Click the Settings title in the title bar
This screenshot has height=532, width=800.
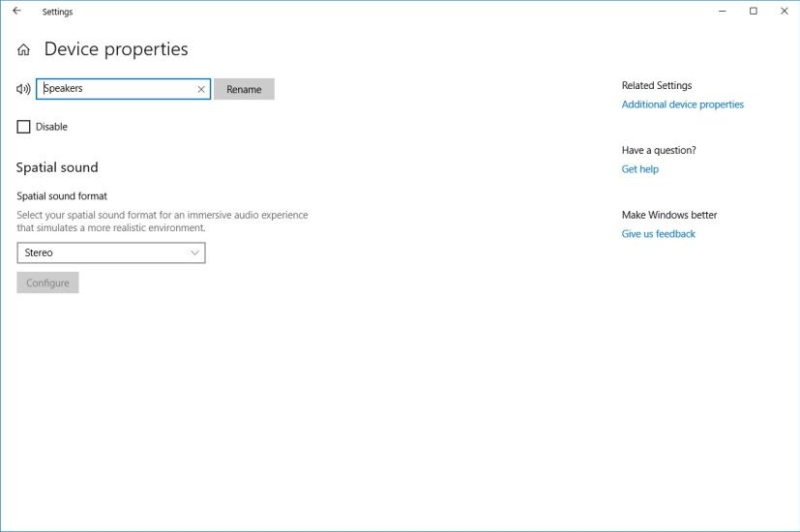tap(57, 12)
